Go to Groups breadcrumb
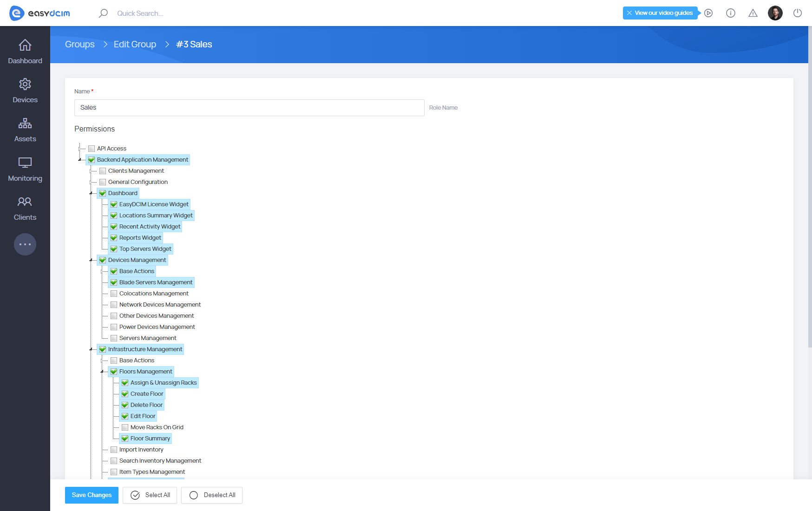 [x=80, y=44]
